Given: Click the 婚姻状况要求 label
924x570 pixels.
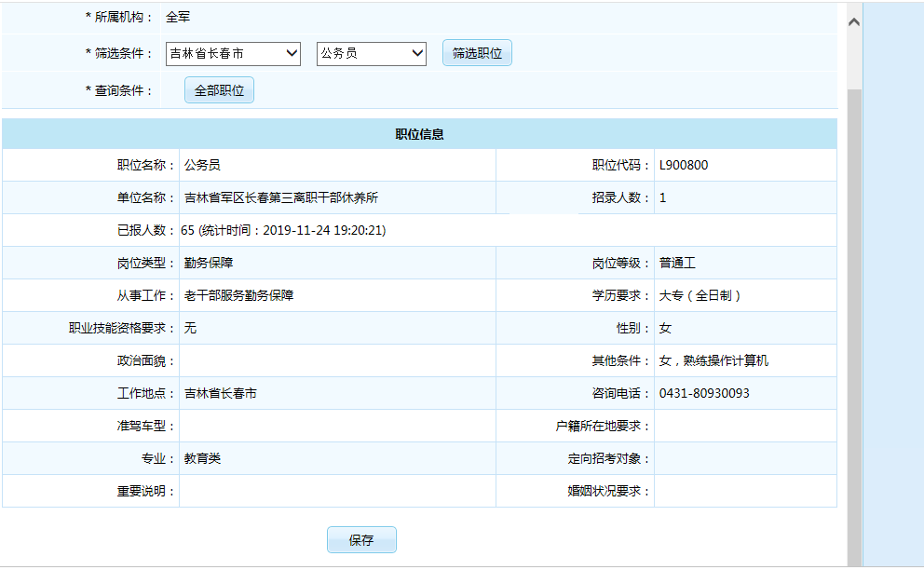Looking at the screenshot, I should [608, 491].
